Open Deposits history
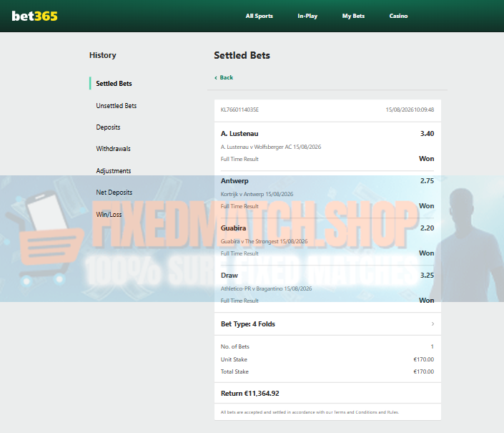 (108, 127)
